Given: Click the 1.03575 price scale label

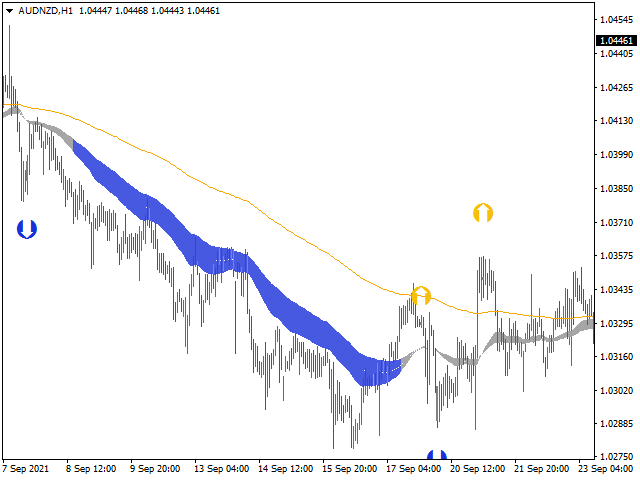Looking at the screenshot, I should pyautogui.click(x=616, y=256).
